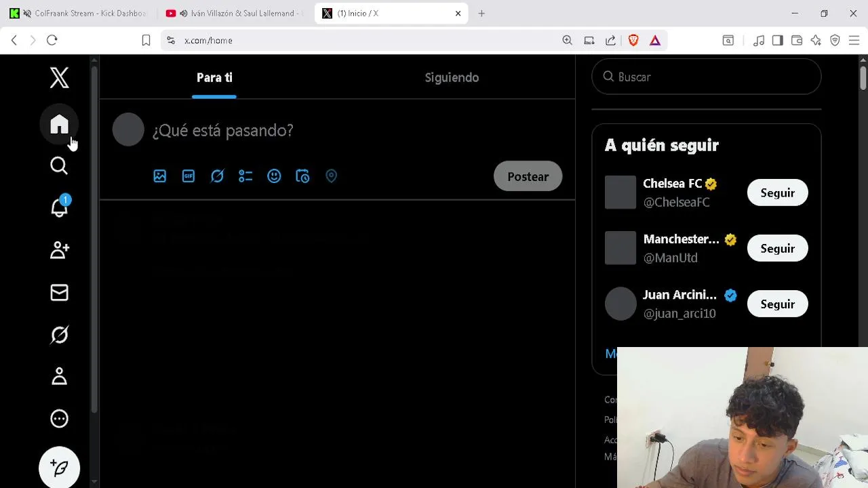Go back in browser history

tap(14, 40)
